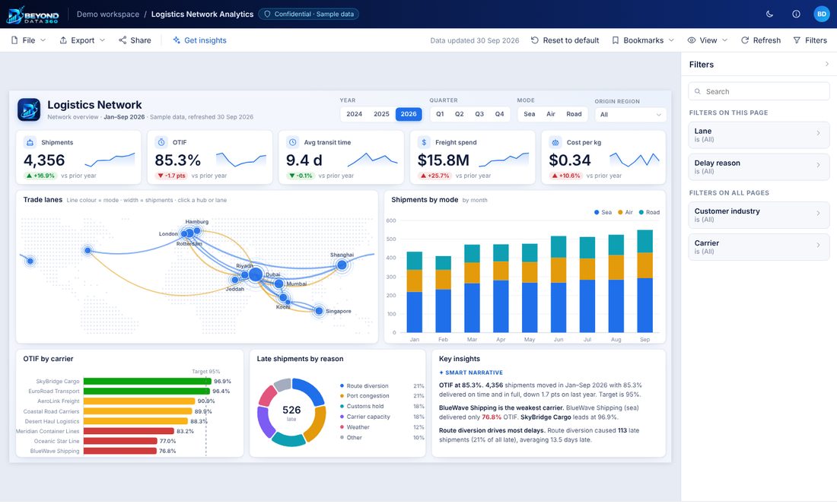
Task: Toggle Road series in chart legend
Action: [x=649, y=212]
